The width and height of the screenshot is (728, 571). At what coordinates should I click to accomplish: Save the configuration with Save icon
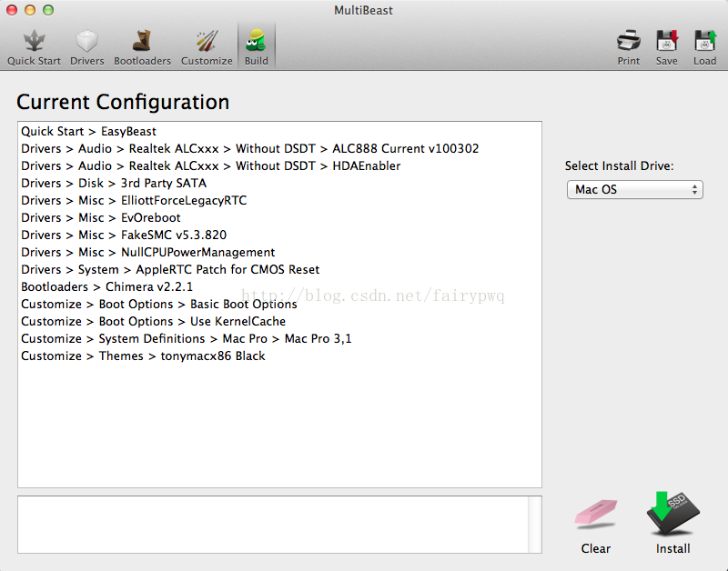(x=667, y=47)
